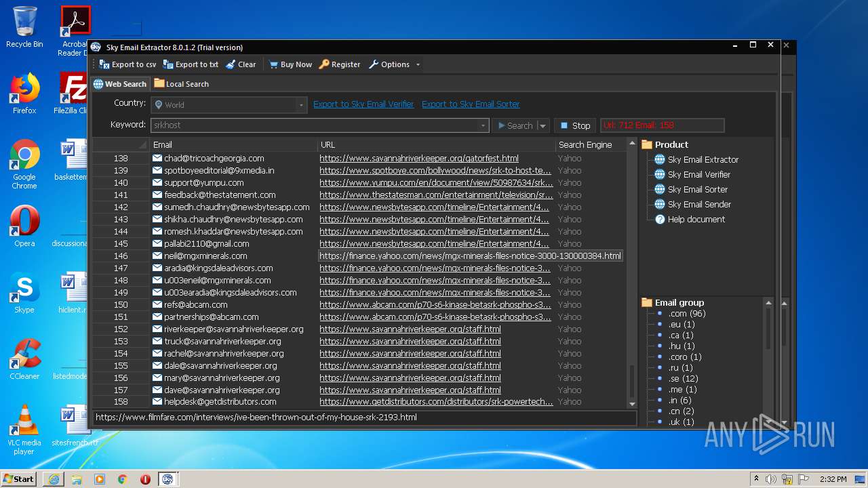Click Export to txt toolbar button
Image resolution: width=868 pixels, height=488 pixels.
click(191, 64)
